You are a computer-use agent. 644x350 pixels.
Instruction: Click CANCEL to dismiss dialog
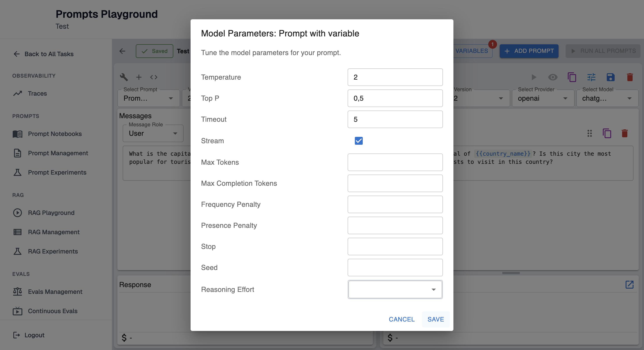(x=402, y=319)
